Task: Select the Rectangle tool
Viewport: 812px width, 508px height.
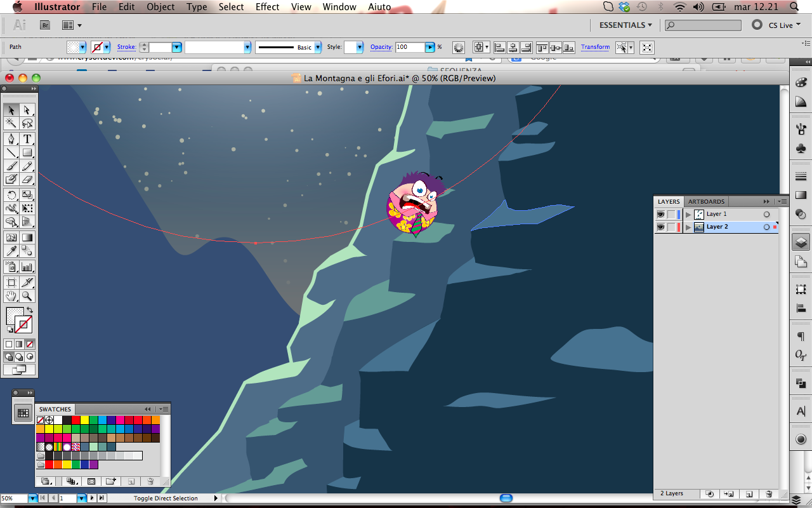Action: (x=27, y=152)
